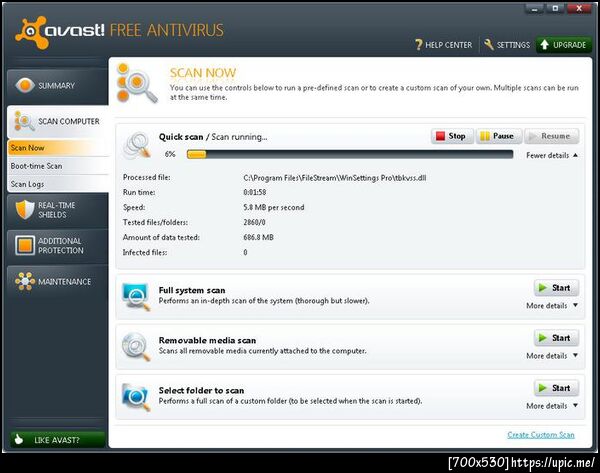Click the Scan Computer magnifier icon
This screenshot has width=600, height=473.
point(24,121)
